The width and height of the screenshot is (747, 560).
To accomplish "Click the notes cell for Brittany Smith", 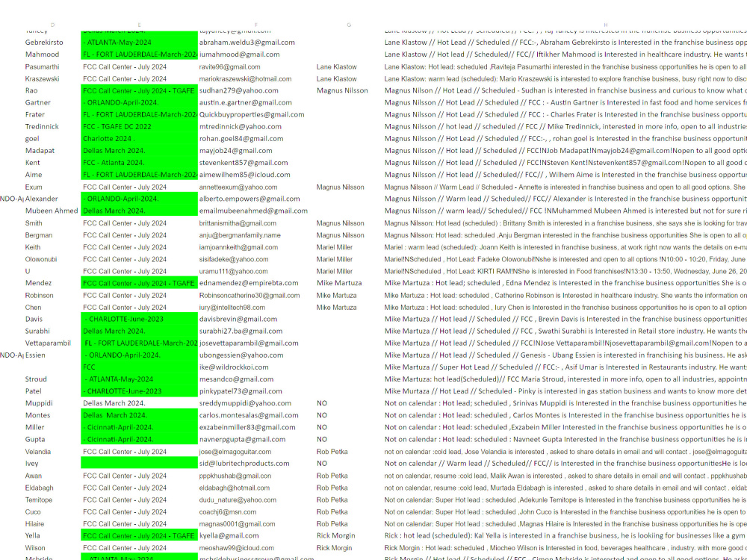I will point(565,223).
